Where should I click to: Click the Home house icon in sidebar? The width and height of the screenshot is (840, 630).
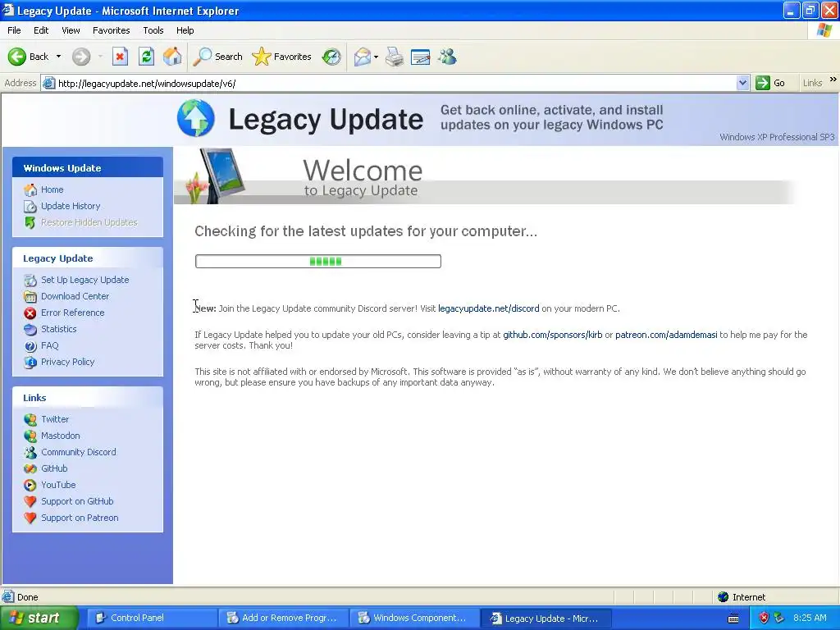pyautogui.click(x=30, y=189)
